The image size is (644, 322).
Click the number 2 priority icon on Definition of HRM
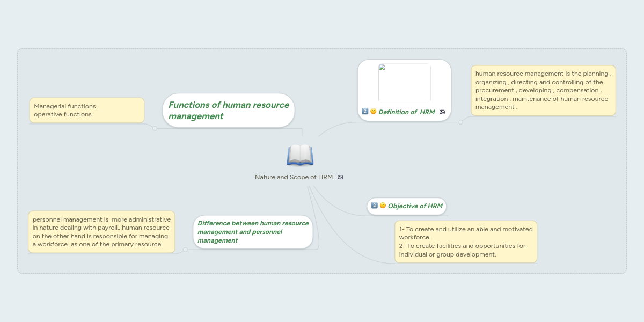[x=365, y=112]
